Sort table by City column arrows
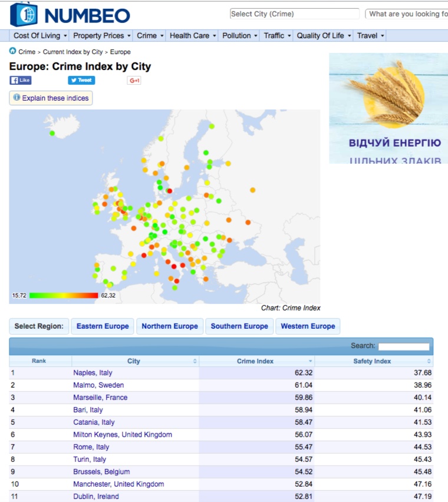Image resolution: width=448 pixels, height=502 pixels. click(195, 361)
